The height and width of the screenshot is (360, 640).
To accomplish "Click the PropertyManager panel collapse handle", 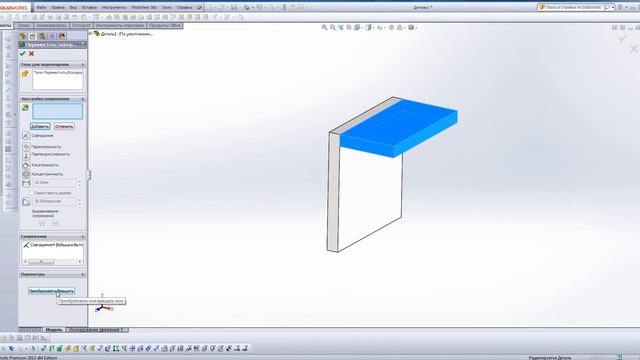I will (x=89, y=175).
